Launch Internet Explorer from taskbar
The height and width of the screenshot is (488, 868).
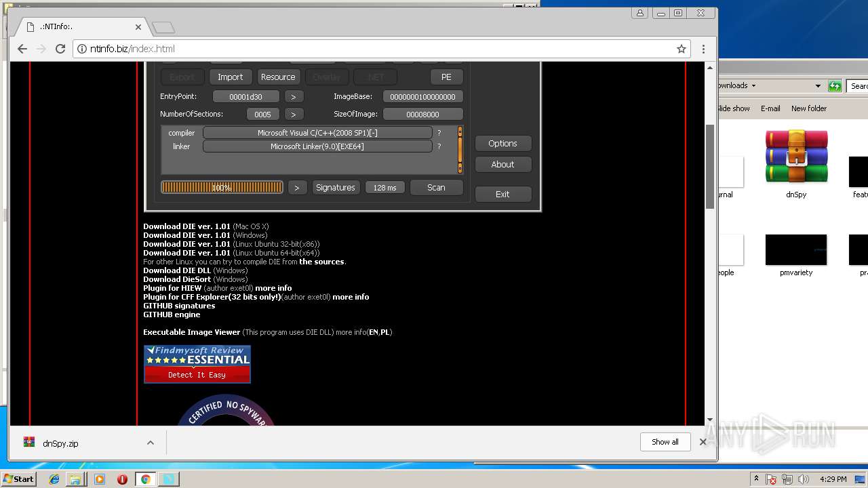click(54, 479)
